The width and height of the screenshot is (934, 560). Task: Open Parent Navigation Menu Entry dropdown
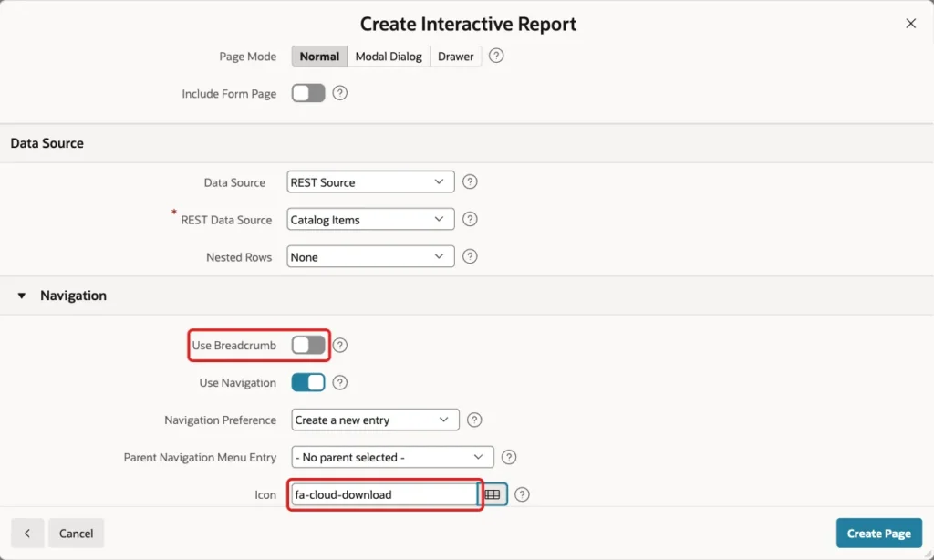click(392, 458)
